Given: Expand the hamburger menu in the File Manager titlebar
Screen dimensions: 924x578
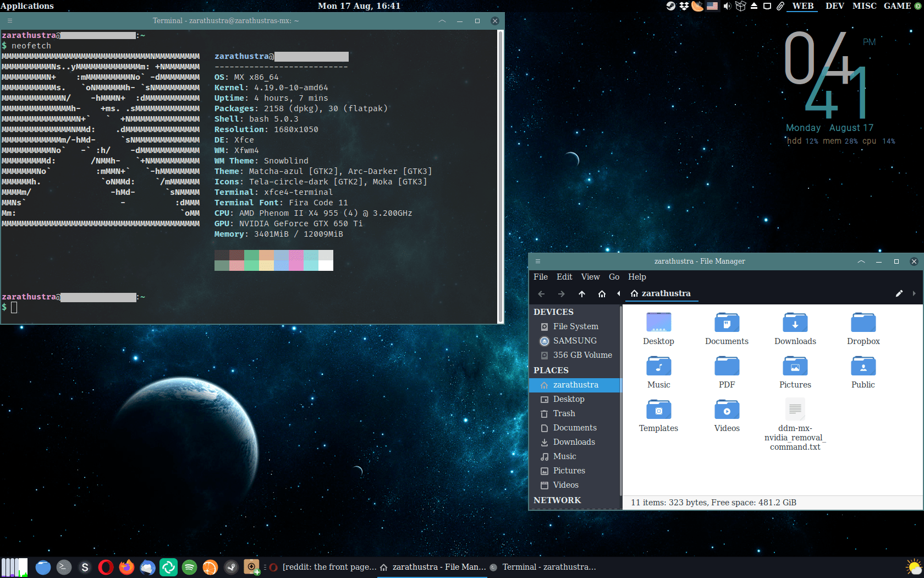Looking at the screenshot, I should [538, 261].
